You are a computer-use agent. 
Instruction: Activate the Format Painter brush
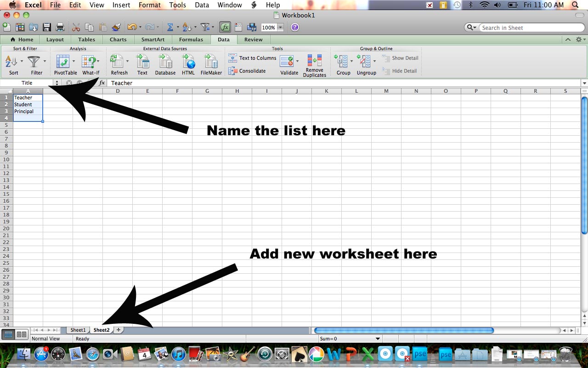pos(116,27)
